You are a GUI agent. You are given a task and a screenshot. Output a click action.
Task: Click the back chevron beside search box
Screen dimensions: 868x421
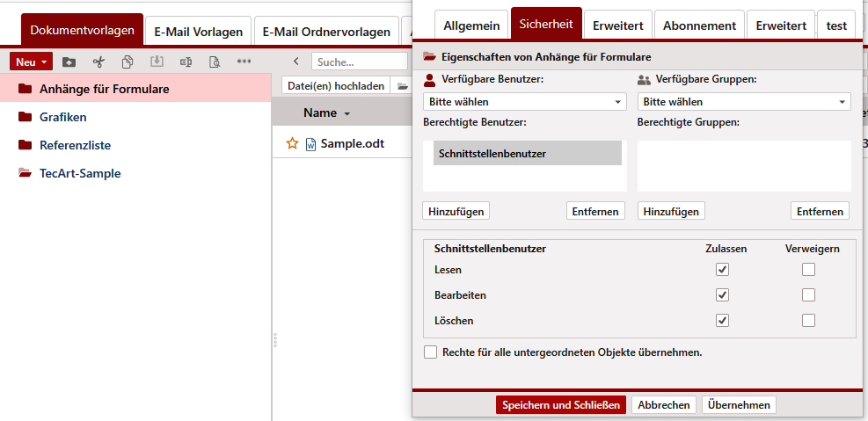296,62
